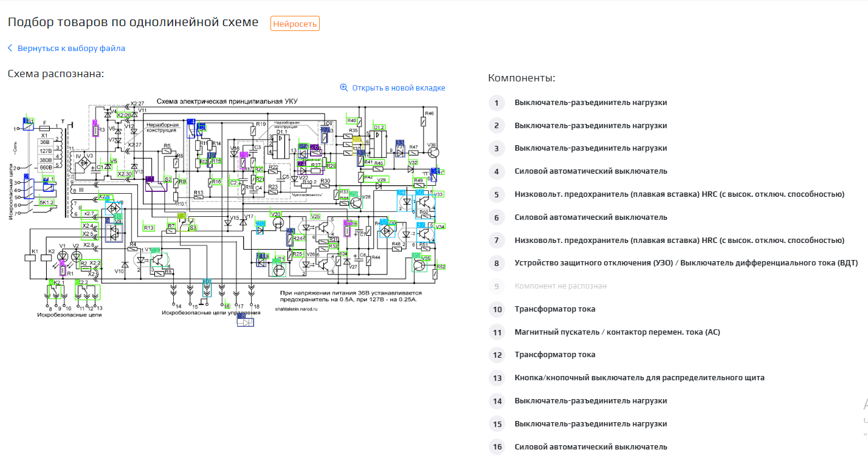868x458 pixels.
Task: Click schematic title 'Схема электрическая принципиальная УКУ'
Action: pos(227,101)
